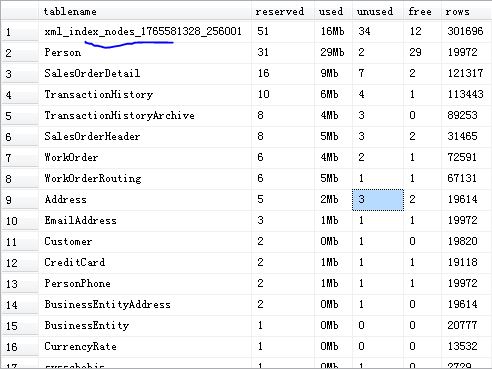Click the rows column header

[x=466, y=11]
